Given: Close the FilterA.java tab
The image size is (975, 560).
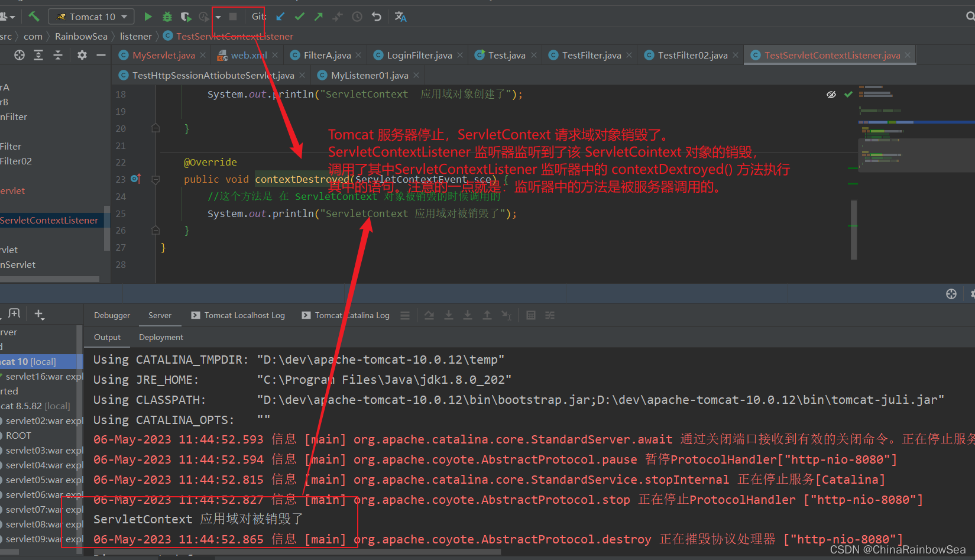Looking at the screenshot, I should [359, 55].
